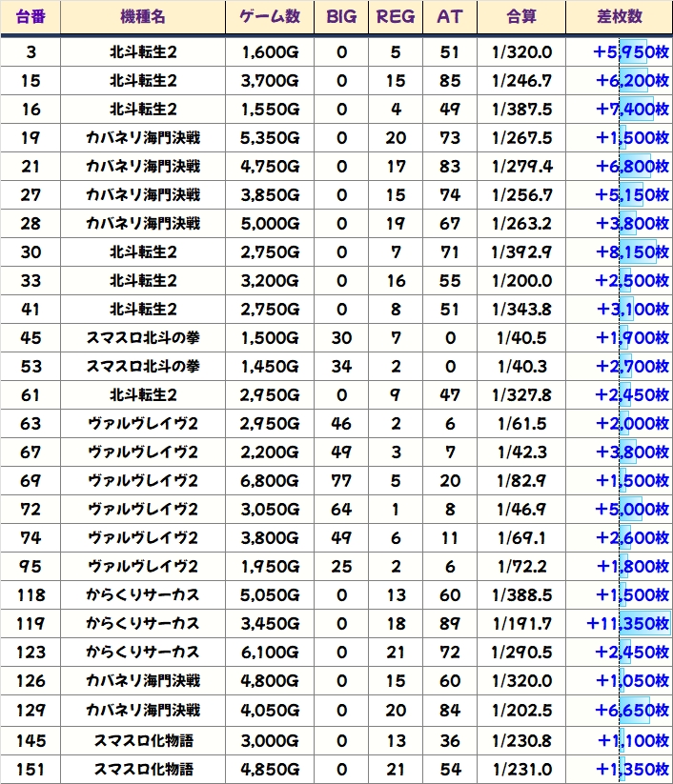
Task: Click the +11,350枚 value for machine 119
Action: click(x=628, y=624)
